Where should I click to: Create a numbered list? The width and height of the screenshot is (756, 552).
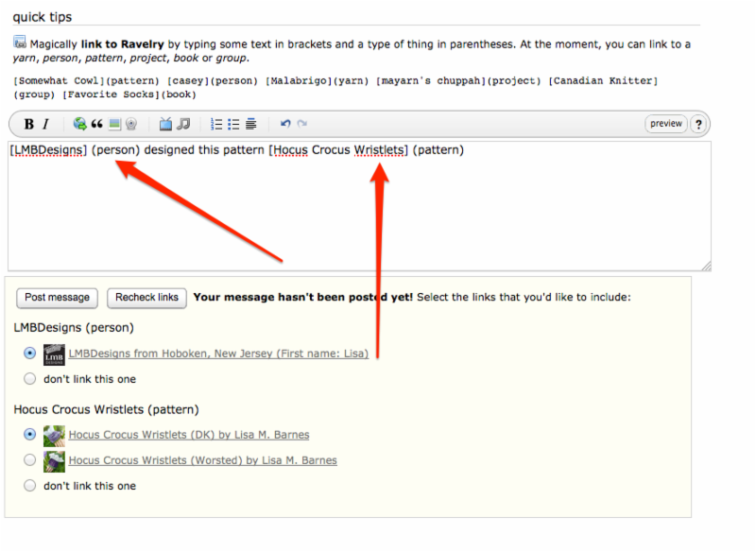[216, 124]
